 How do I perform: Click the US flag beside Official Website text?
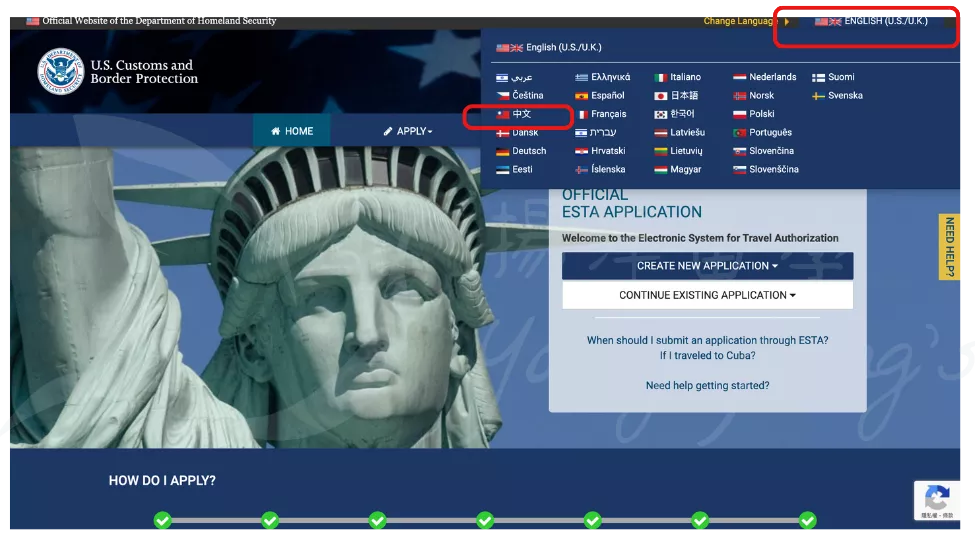(32, 21)
